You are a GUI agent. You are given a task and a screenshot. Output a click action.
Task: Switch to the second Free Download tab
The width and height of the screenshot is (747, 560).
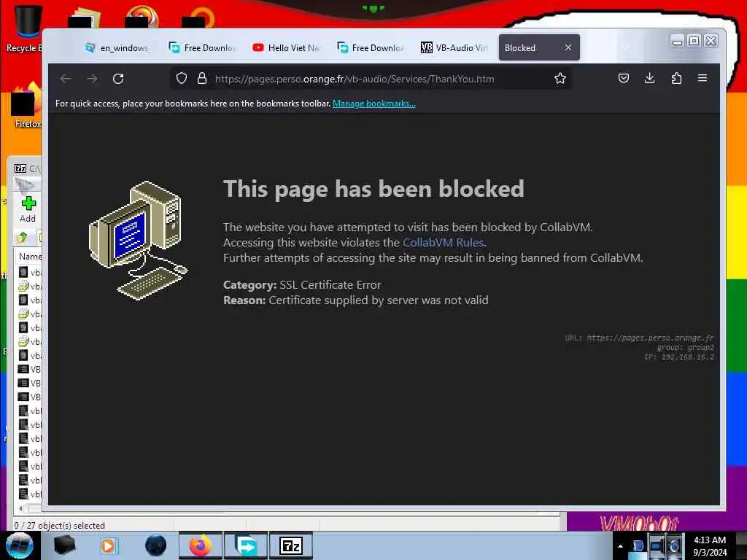click(370, 47)
